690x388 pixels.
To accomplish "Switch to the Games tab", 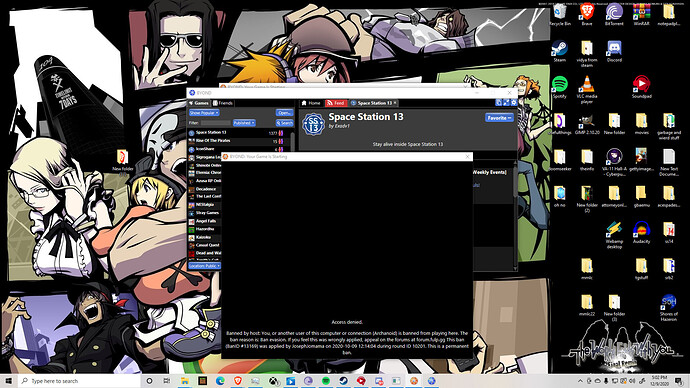I will pos(199,103).
